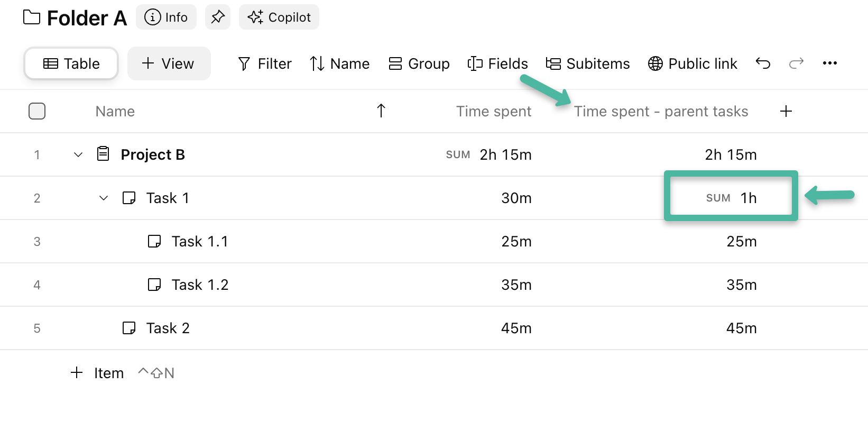Image resolution: width=868 pixels, height=421 pixels.
Task: Add a new item row
Action: click(x=97, y=373)
